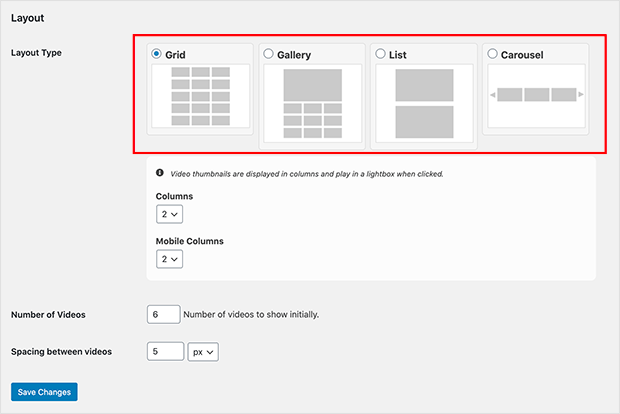Click the Spacing between videos label

(61, 352)
